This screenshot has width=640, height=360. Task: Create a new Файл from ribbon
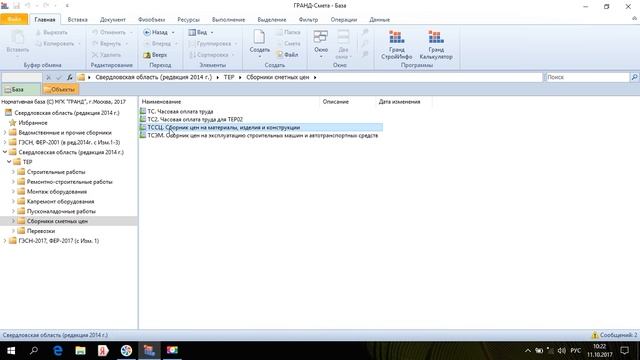tap(287, 55)
